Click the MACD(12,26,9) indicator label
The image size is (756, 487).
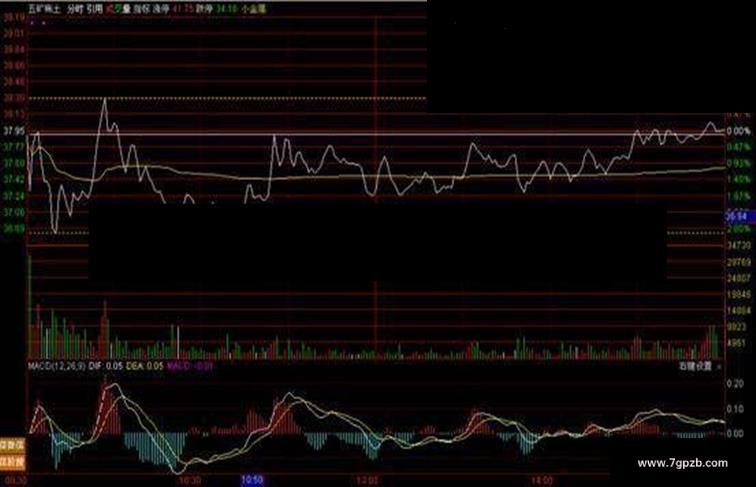coord(56,366)
